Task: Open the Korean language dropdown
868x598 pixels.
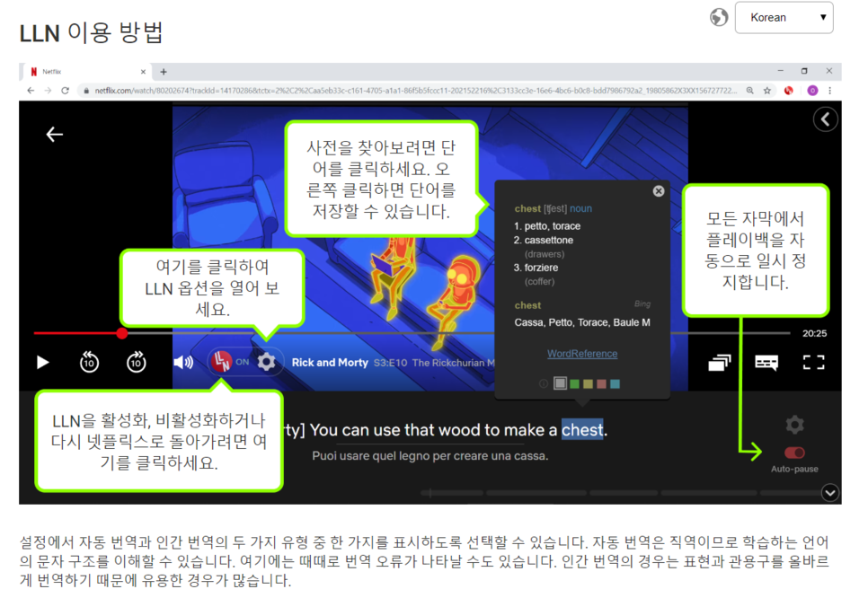Action: click(x=784, y=18)
